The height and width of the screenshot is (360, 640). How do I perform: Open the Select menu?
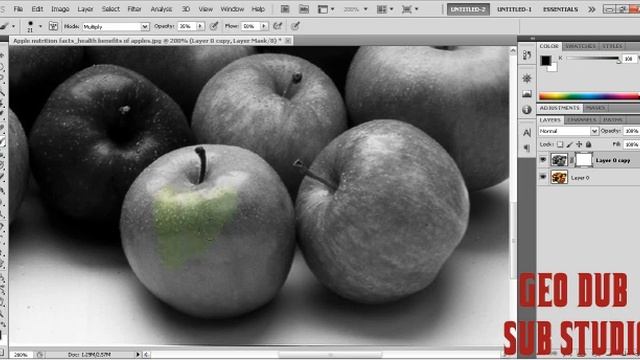pyautogui.click(x=111, y=9)
